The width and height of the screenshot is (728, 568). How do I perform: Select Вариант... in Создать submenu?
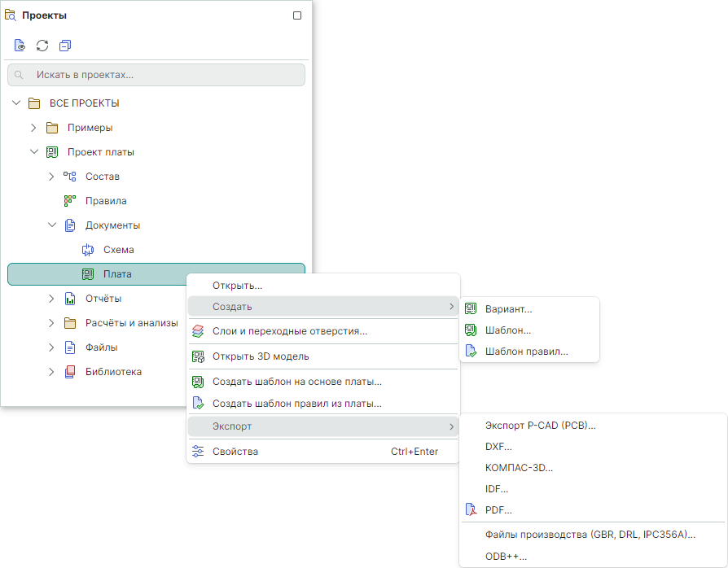[508, 309]
